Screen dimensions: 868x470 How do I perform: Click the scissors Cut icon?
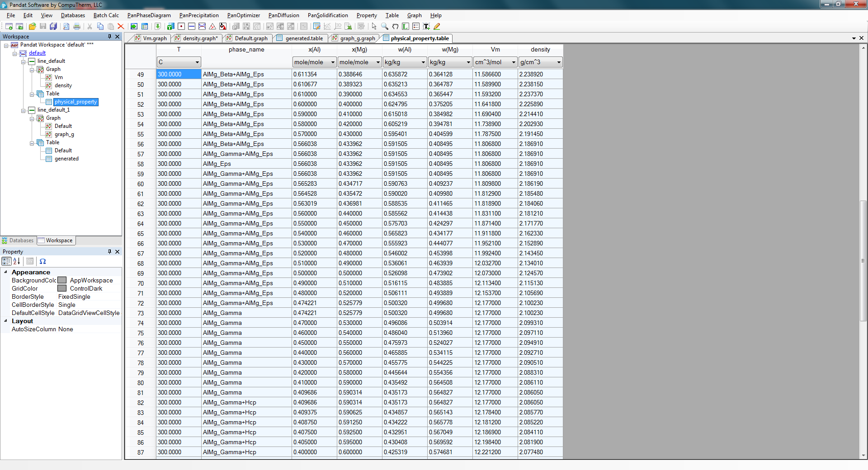pos(90,27)
